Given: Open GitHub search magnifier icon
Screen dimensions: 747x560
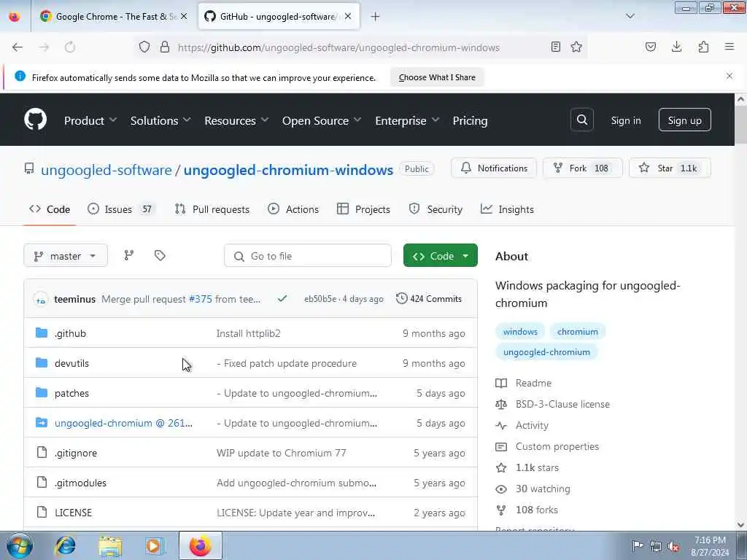Looking at the screenshot, I should coord(581,120).
